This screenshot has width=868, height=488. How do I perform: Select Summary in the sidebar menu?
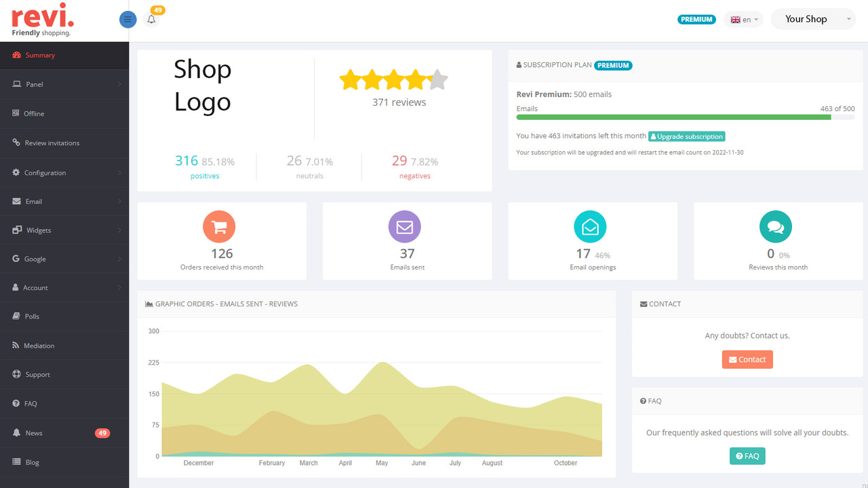click(64, 55)
